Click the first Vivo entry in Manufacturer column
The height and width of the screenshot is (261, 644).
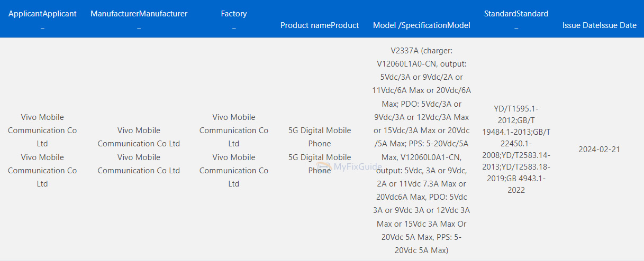139,137
